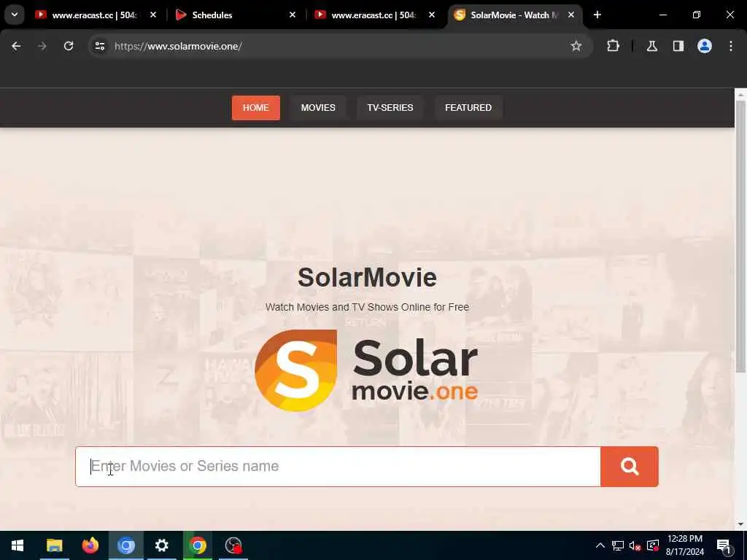Open Settings gear in the taskbar
The image size is (747, 560).
pos(161,545)
